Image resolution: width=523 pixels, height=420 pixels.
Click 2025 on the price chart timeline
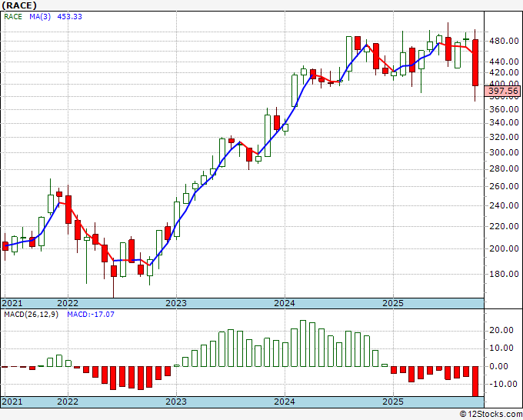[x=393, y=303]
